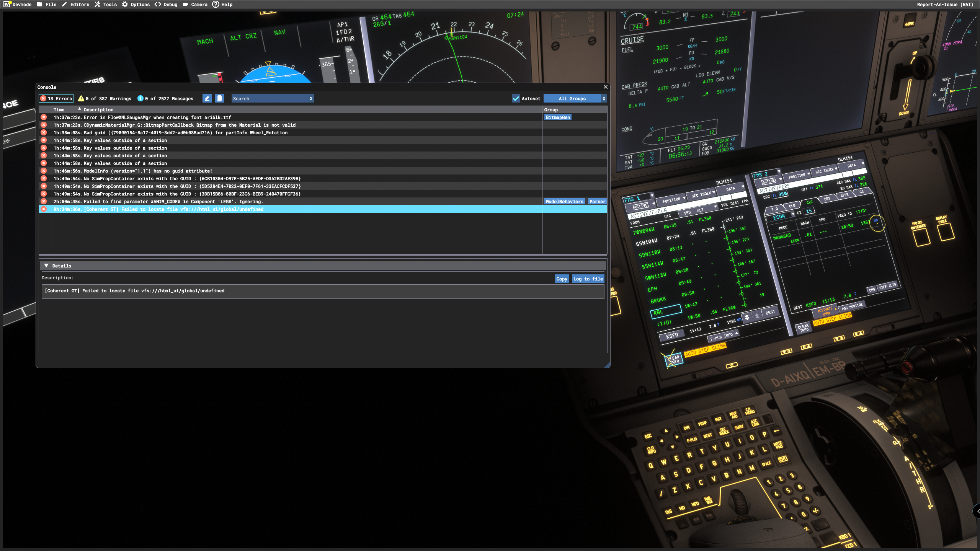
Task: Clear group filter with X next to All Groups
Action: [604, 98]
